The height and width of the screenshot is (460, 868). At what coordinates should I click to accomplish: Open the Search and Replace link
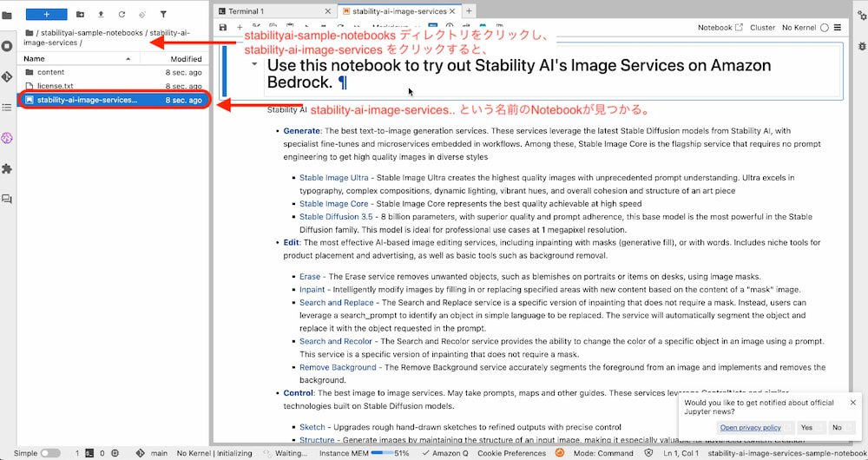[337, 303]
